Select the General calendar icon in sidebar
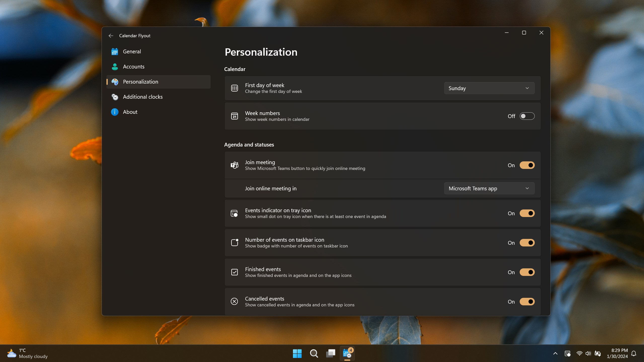The height and width of the screenshot is (362, 644). click(115, 51)
